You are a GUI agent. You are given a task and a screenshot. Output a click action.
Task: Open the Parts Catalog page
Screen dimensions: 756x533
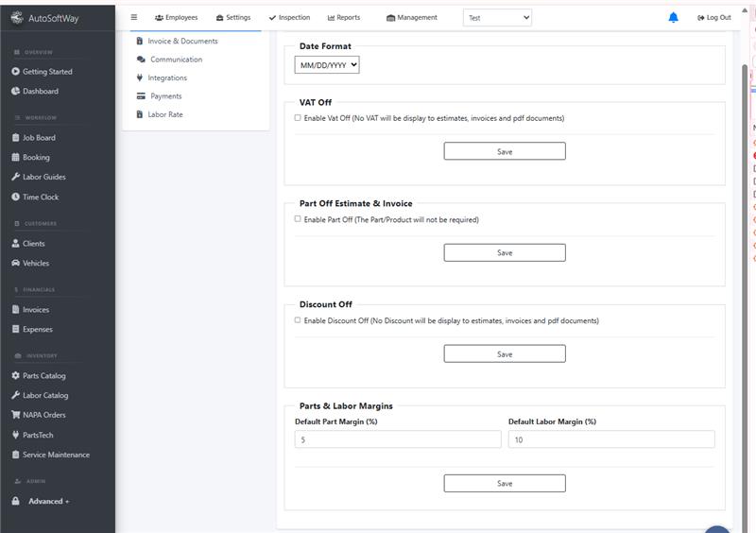tap(43, 376)
